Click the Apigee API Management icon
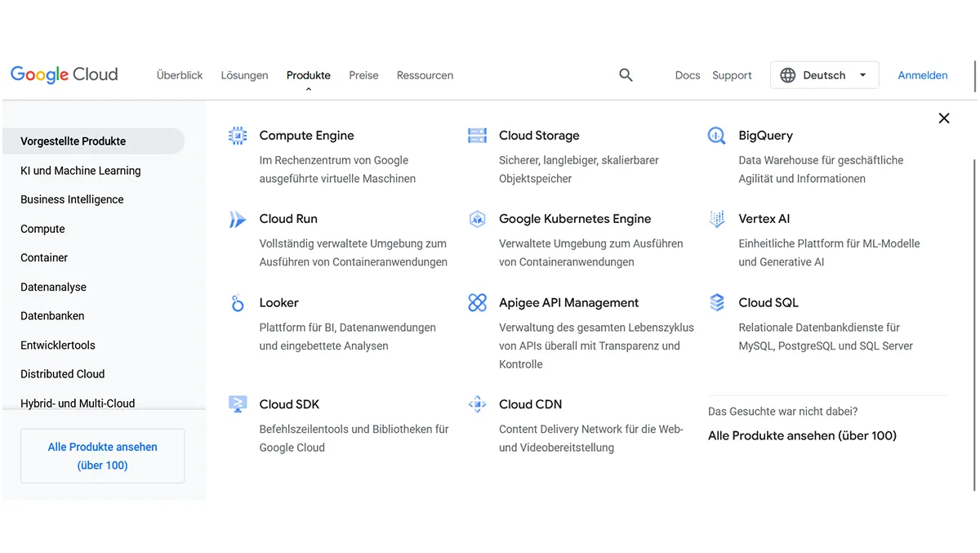Viewport: 980px width, 553px height. [x=477, y=303]
